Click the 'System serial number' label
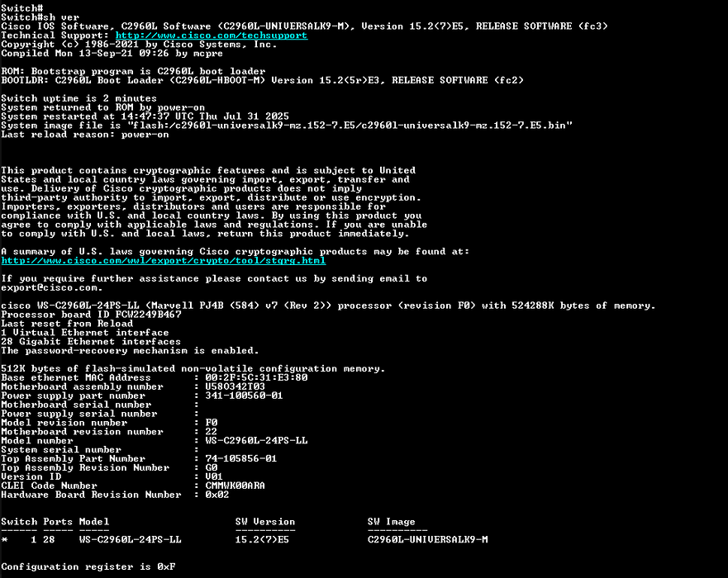This screenshot has height=578, width=728. 61,450
